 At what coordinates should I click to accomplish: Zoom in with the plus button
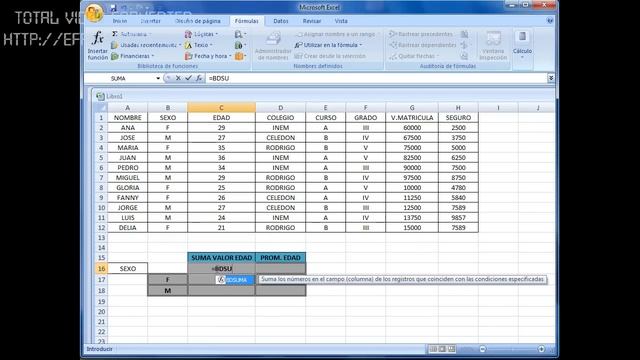coord(541,349)
